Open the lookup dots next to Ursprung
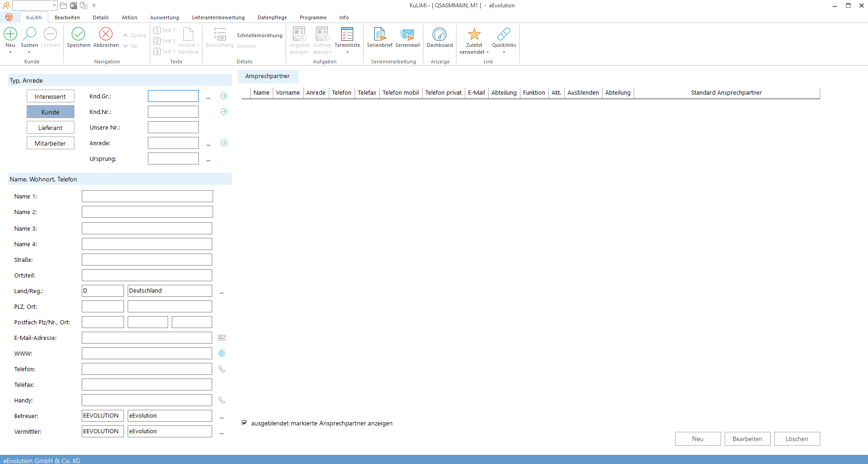868x464 pixels. tap(208, 160)
